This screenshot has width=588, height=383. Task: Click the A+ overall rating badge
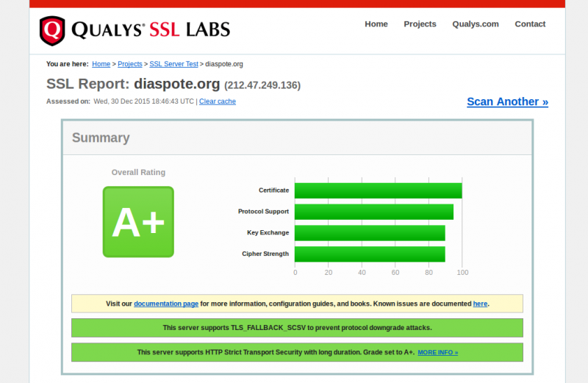138,222
